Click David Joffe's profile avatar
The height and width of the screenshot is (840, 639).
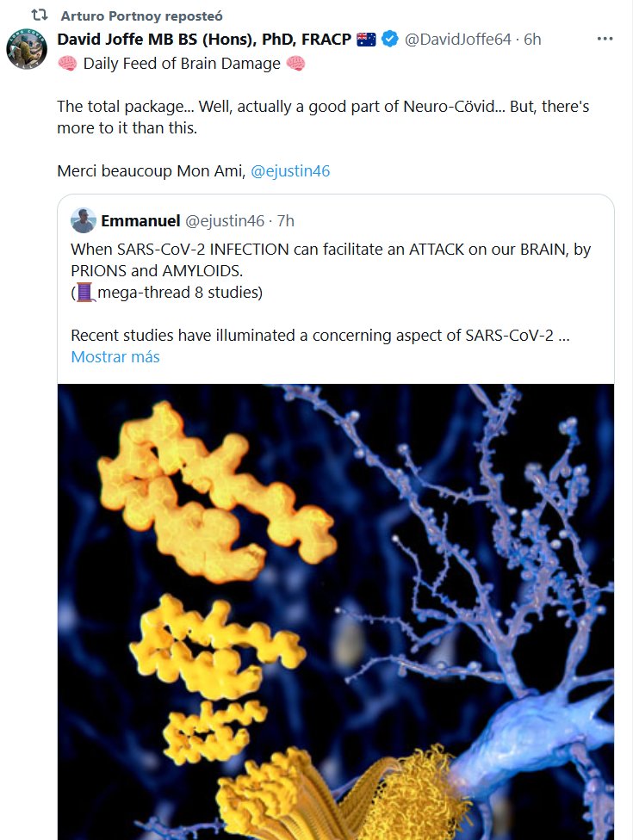tap(26, 47)
